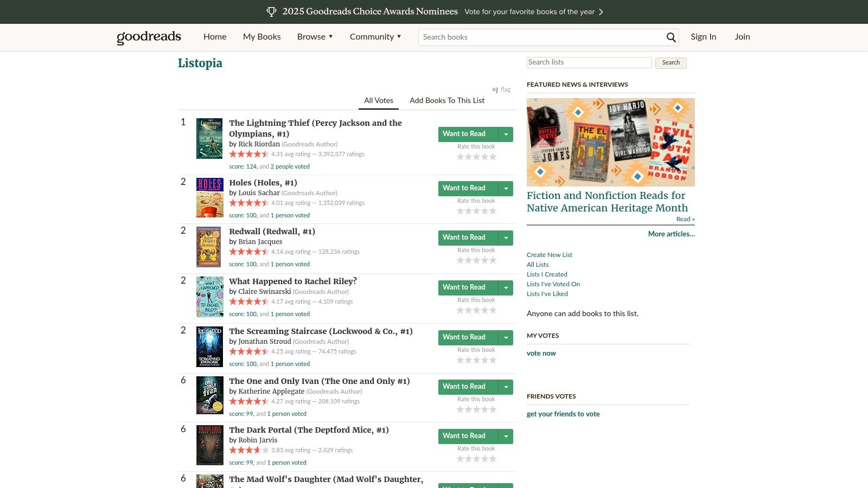868x488 pixels.
Task: Open Lists I've Voted On link
Action: (553, 284)
